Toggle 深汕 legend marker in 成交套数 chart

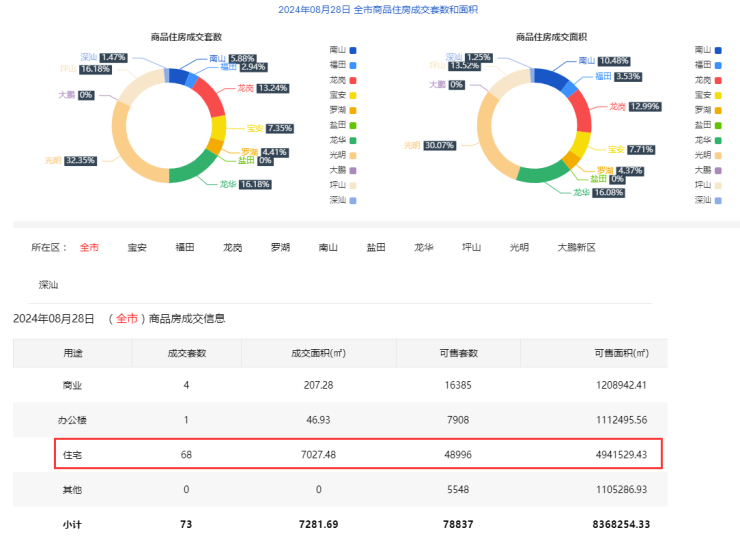pos(353,200)
